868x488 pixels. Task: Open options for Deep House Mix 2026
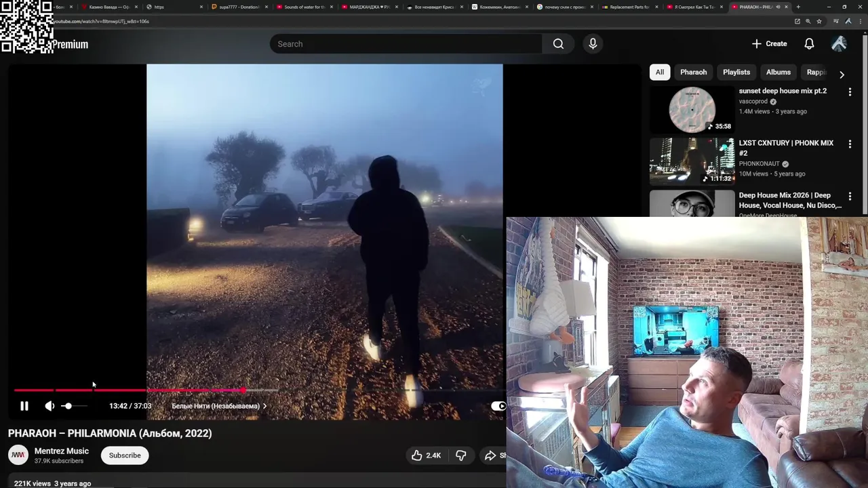(850, 196)
